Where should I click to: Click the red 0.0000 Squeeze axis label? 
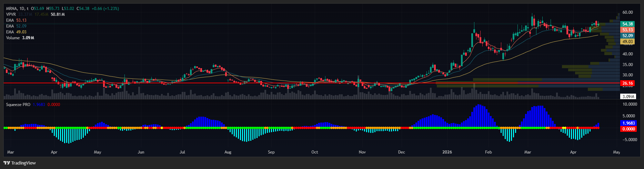(628, 129)
